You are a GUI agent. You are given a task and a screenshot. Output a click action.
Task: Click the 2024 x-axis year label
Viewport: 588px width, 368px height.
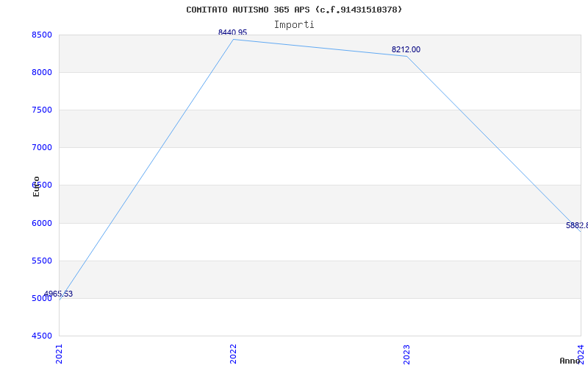click(581, 354)
